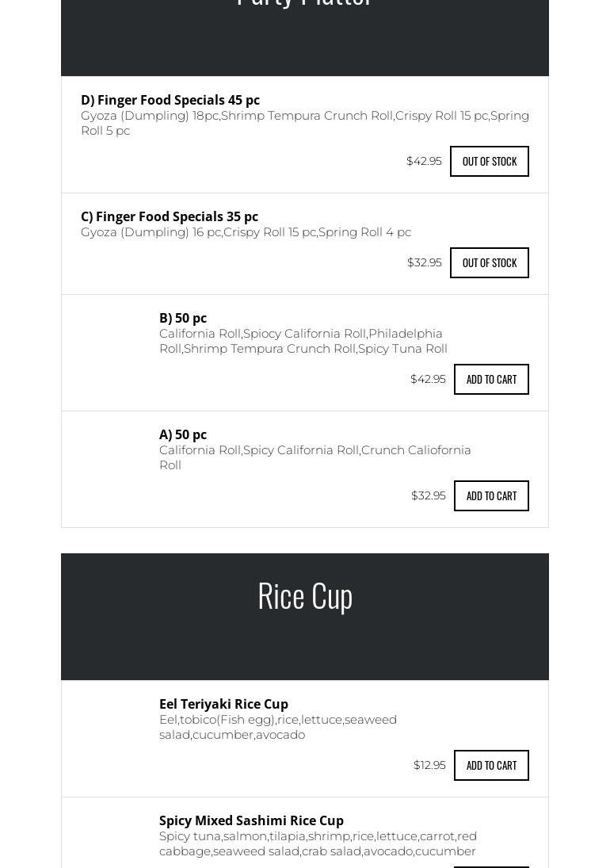610x868 pixels.
Task: Click the Gyoza 16 pc description of item C
Action: click(x=246, y=232)
